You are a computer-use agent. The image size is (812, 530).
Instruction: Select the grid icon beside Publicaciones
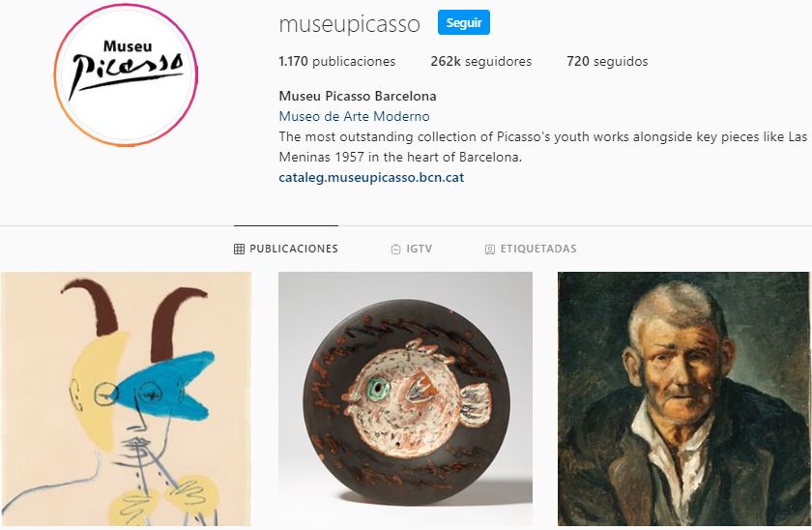(x=239, y=250)
